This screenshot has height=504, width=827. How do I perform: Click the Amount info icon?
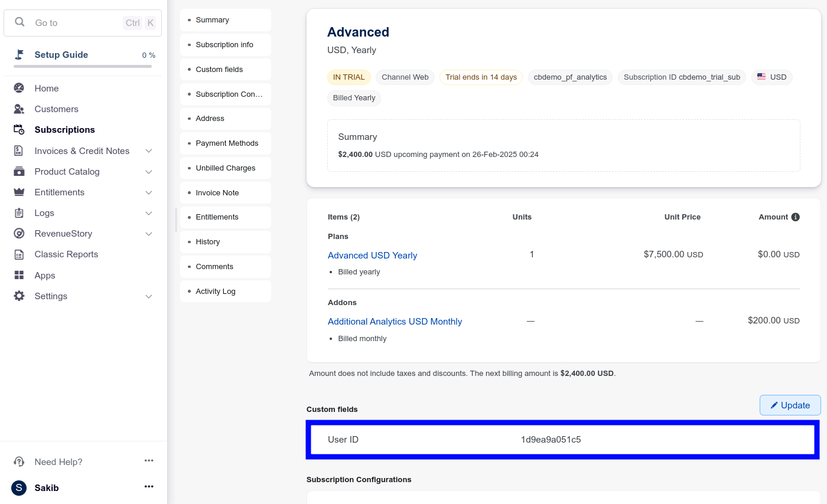click(795, 217)
